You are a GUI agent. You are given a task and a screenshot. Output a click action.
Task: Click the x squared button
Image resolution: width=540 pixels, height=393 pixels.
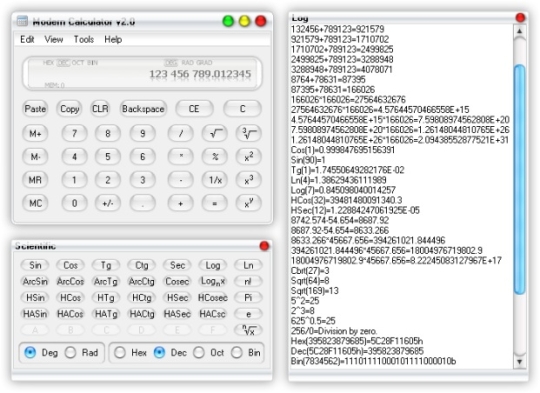tap(249, 157)
